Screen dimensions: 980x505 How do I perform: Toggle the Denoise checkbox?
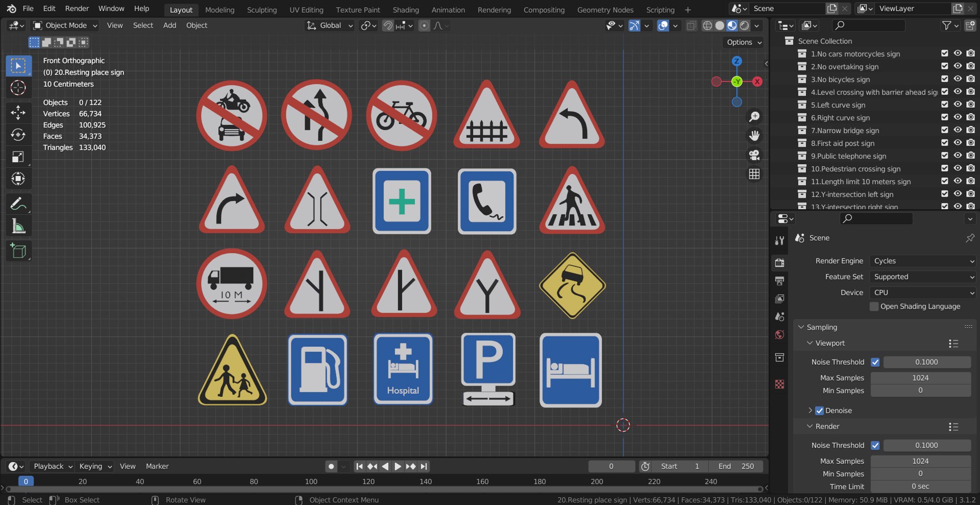point(820,411)
